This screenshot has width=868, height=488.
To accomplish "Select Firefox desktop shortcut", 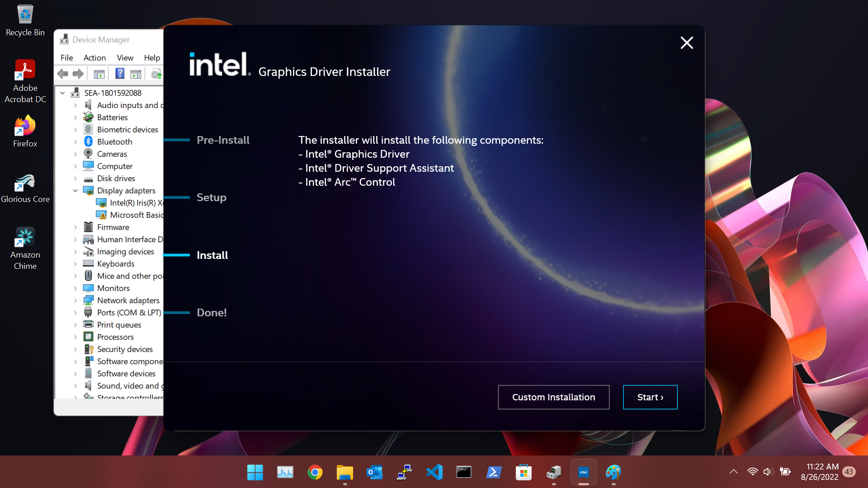I will 25,131.
